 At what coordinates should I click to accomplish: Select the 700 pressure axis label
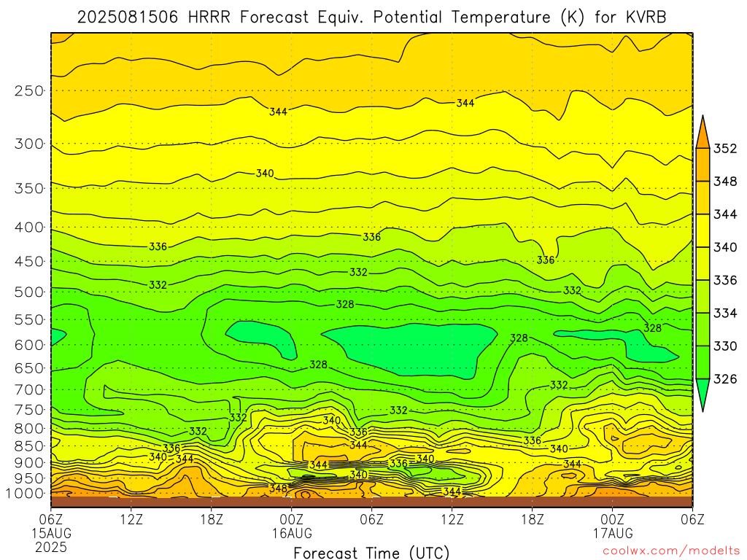point(29,389)
